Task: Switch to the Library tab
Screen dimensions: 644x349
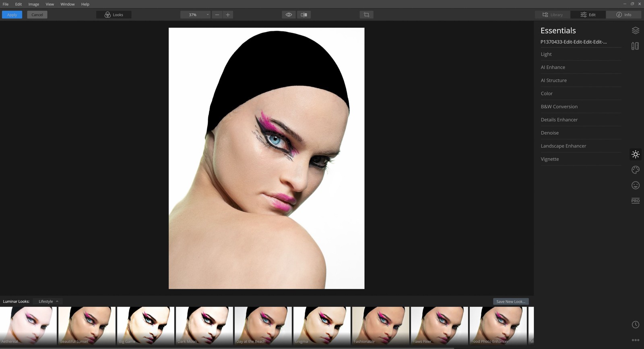Action: pos(552,15)
